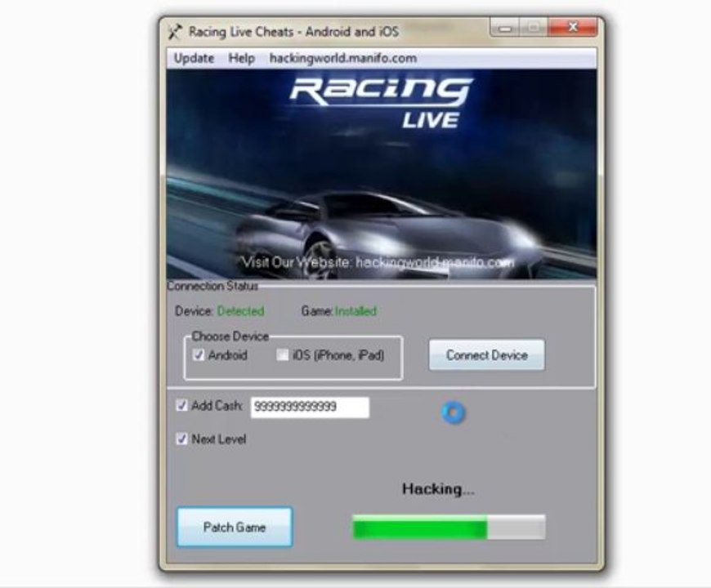This screenshot has height=588, width=711.
Task: Click the Patch Game button
Action: point(235,527)
